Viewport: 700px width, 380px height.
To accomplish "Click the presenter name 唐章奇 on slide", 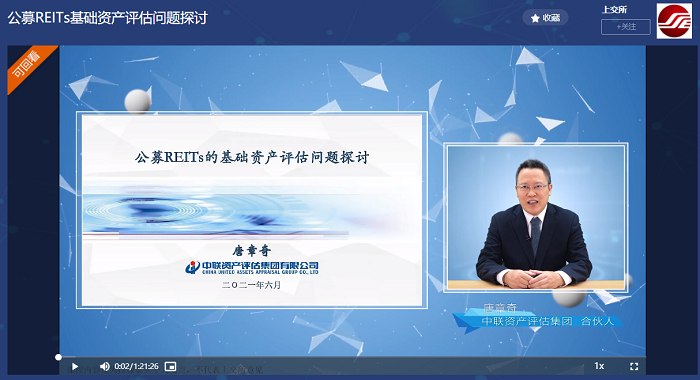I will click(252, 251).
